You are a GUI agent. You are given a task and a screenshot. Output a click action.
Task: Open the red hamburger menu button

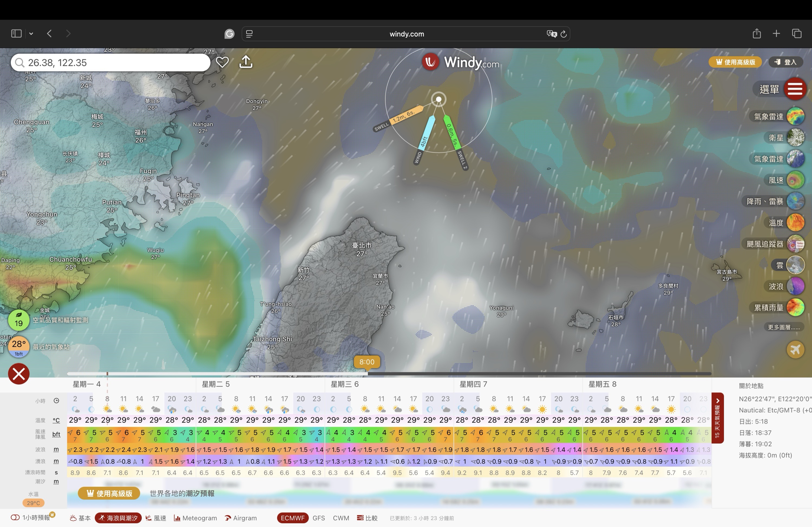pos(795,89)
